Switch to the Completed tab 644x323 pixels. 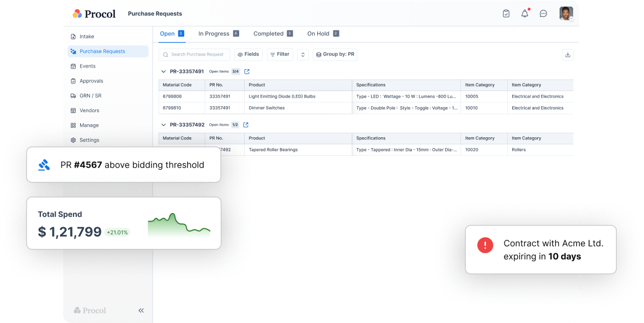pos(272,34)
